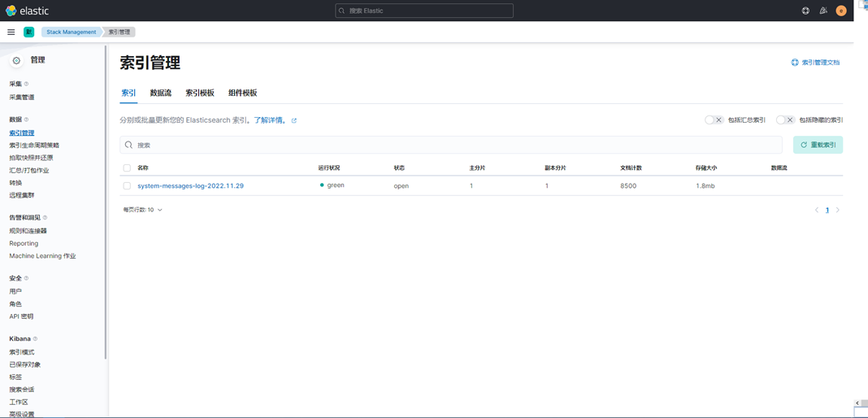The height and width of the screenshot is (418, 868).
Task: Click the info icon next to 采集
Action: tap(26, 84)
